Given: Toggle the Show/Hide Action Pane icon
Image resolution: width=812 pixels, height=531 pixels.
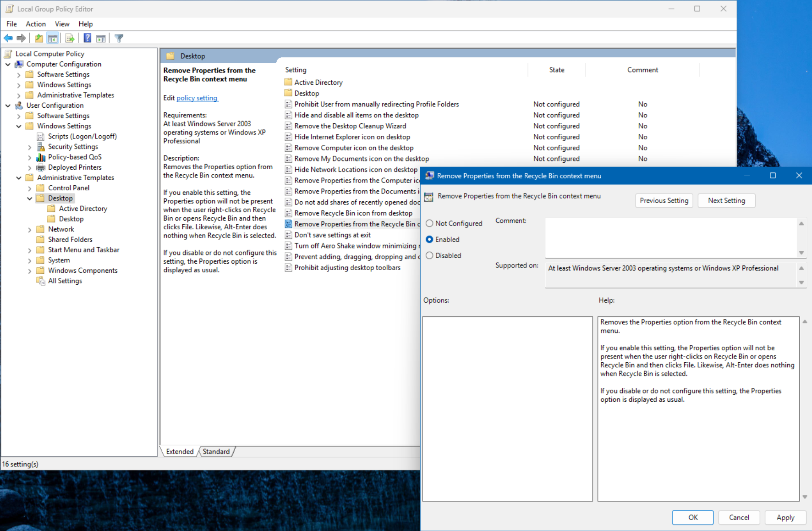Looking at the screenshot, I should (101, 38).
